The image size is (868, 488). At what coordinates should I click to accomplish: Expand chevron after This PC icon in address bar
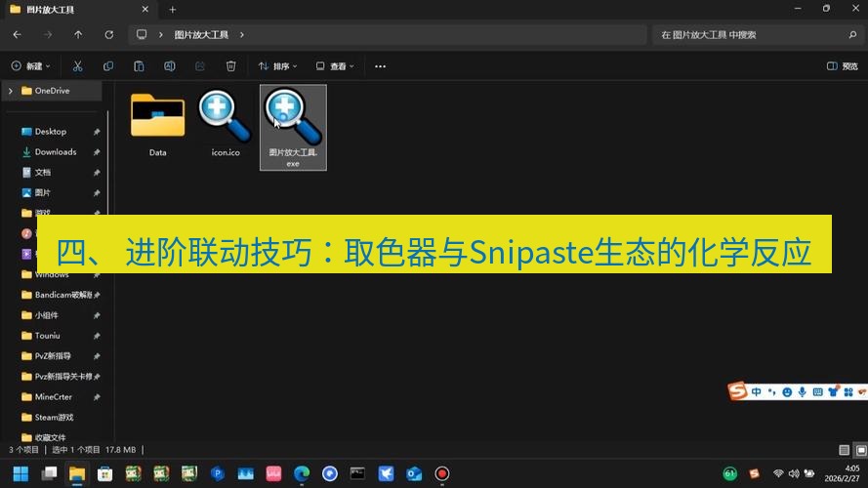pos(160,35)
